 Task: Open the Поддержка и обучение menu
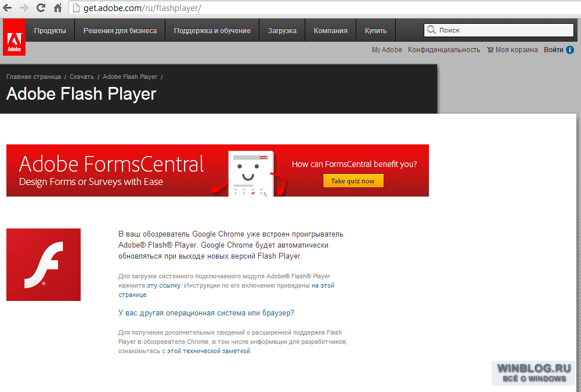(212, 30)
